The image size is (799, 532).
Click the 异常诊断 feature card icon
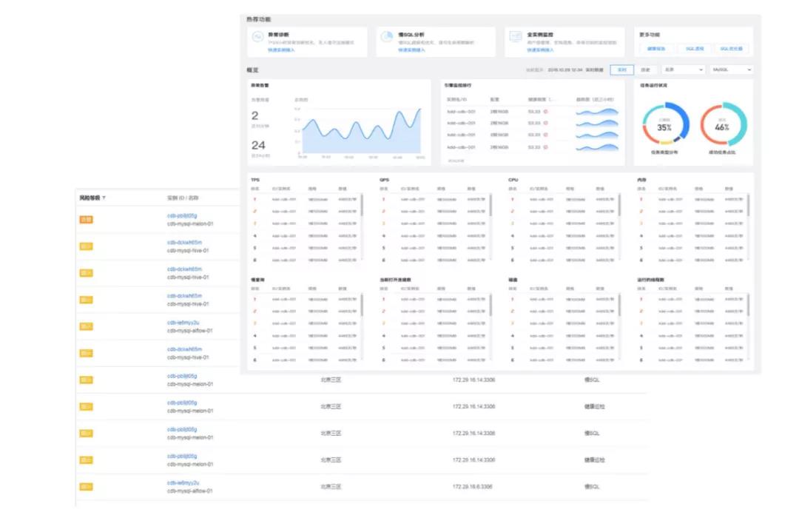click(x=257, y=37)
